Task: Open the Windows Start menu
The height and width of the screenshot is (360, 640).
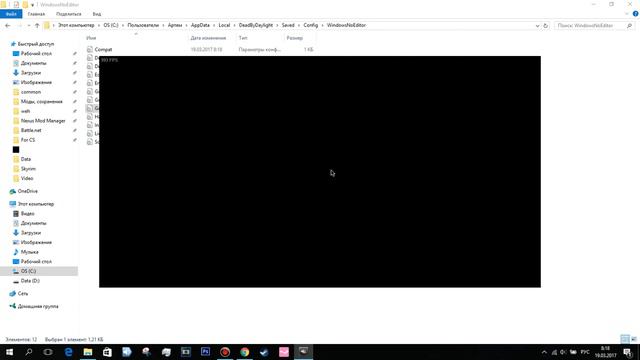Action: [9, 352]
